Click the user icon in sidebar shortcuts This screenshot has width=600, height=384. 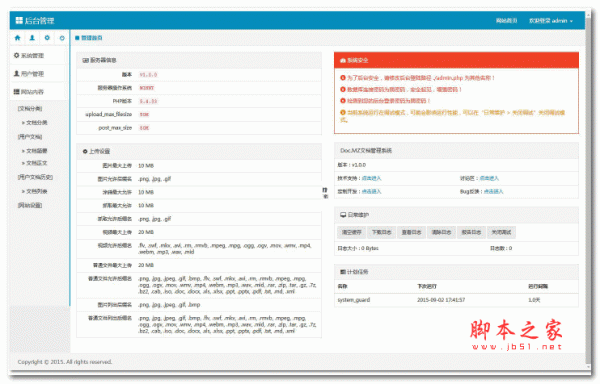(x=32, y=38)
